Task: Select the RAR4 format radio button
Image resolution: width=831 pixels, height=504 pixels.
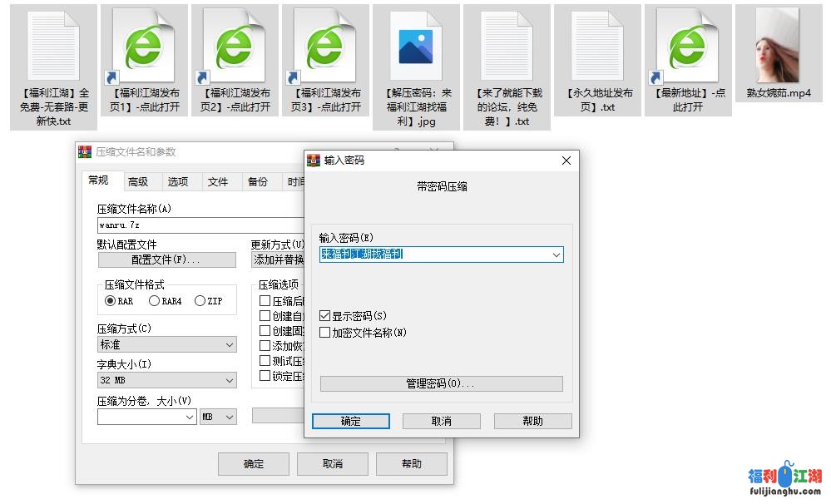Action: 154,301
